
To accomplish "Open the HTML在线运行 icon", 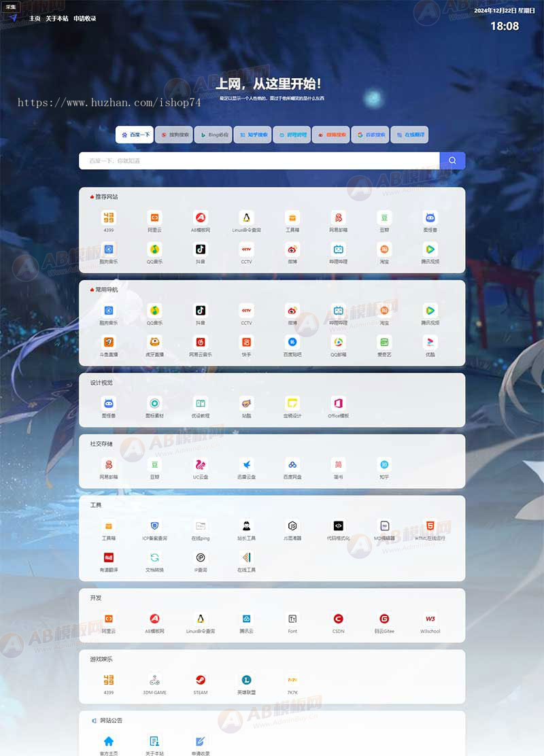I will (430, 526).
